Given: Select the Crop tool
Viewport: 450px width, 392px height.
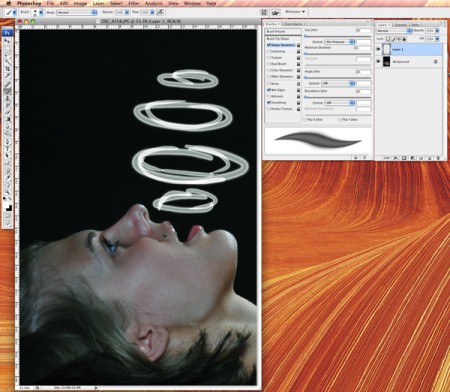Looking at the screenshot, I should click(6, 69).
